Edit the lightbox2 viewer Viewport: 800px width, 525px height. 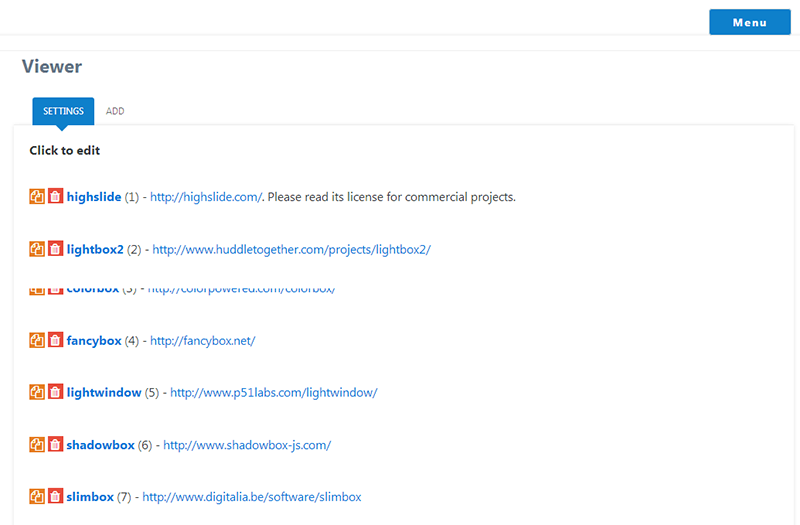pos(95,249)
